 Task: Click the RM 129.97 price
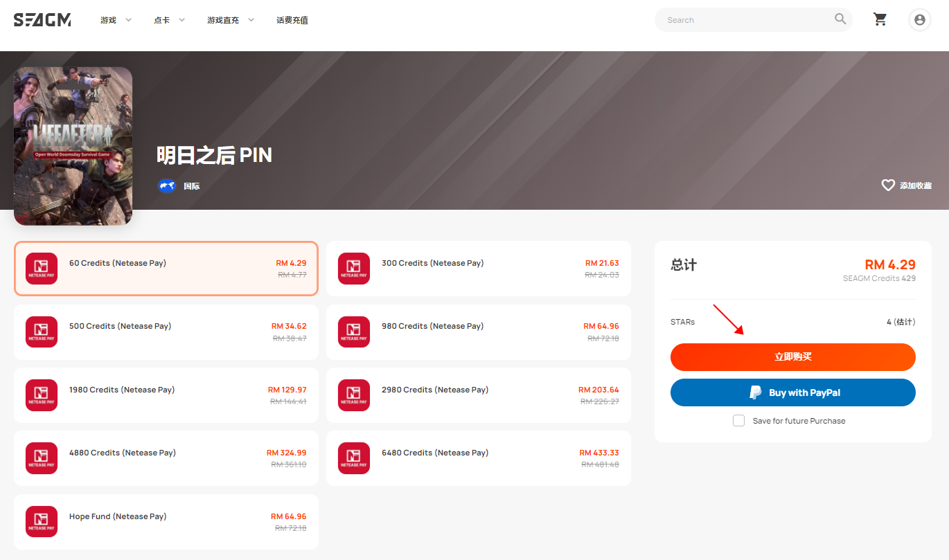tap(287, 390)
